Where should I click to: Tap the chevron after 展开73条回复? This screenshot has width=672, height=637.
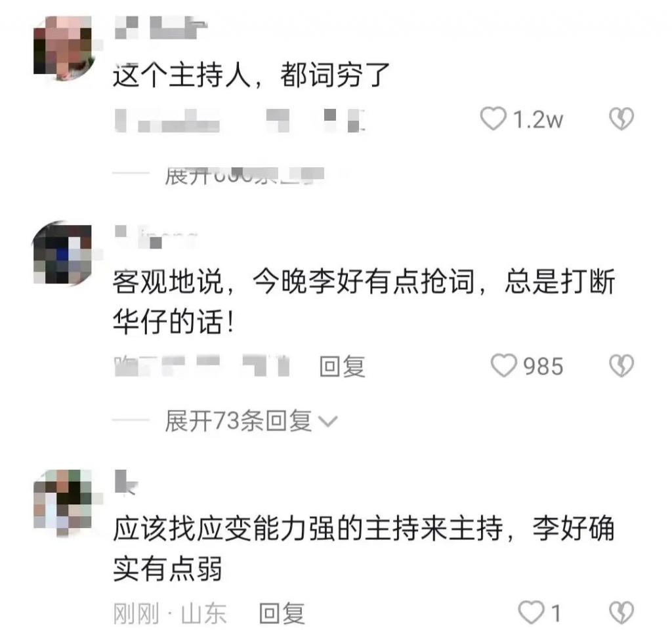329,422
